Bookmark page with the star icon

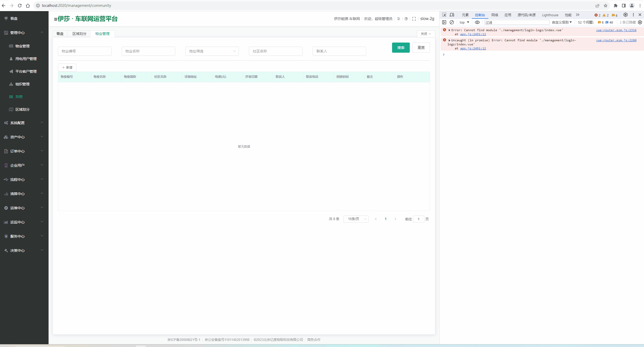click(x=606, y=6)
